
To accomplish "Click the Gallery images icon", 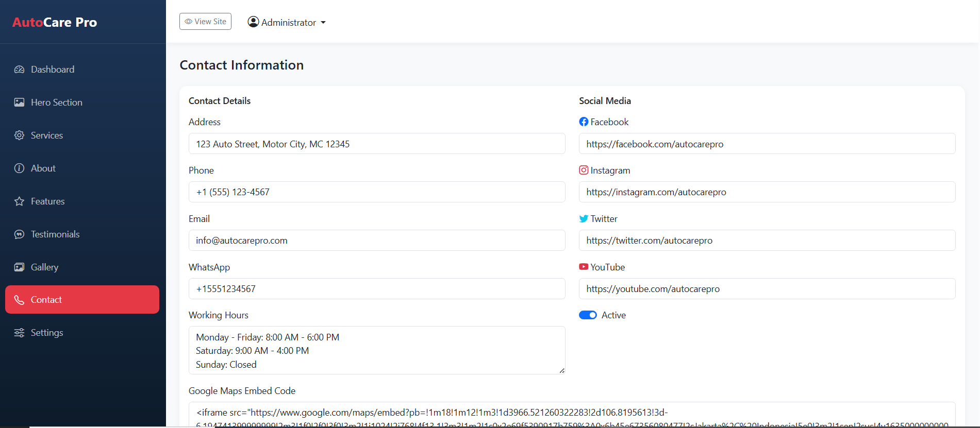I will click(19, 267).
